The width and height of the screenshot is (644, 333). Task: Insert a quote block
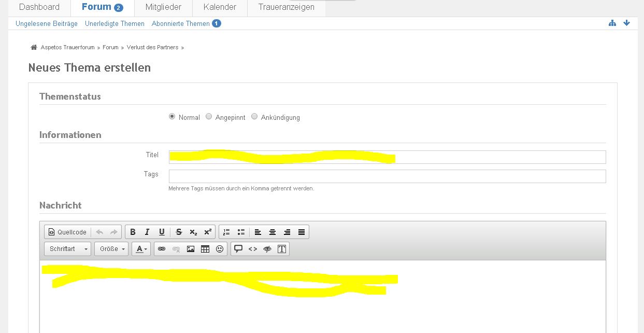click(x=238, y=249)
